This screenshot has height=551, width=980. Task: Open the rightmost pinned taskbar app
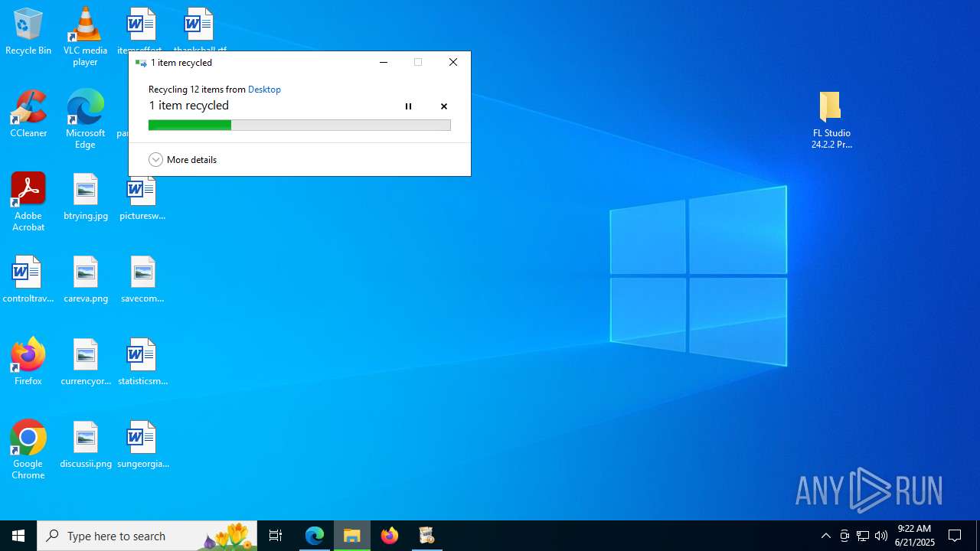[x=427, y=536]
